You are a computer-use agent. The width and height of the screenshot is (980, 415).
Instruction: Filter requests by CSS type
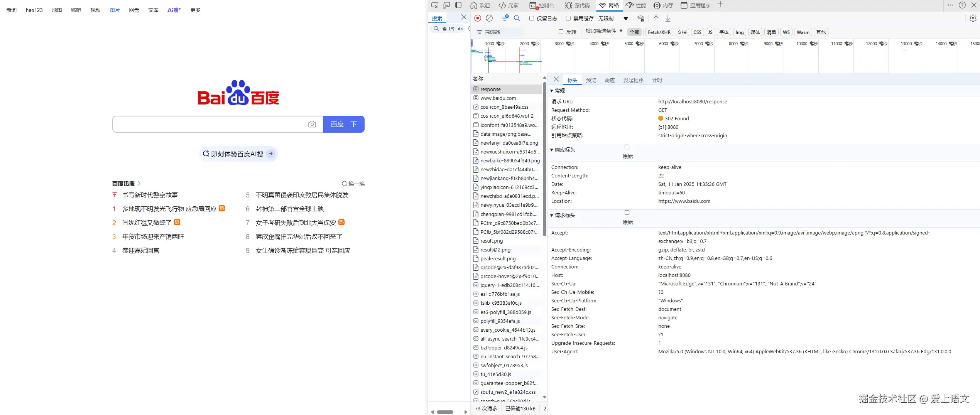697,32
